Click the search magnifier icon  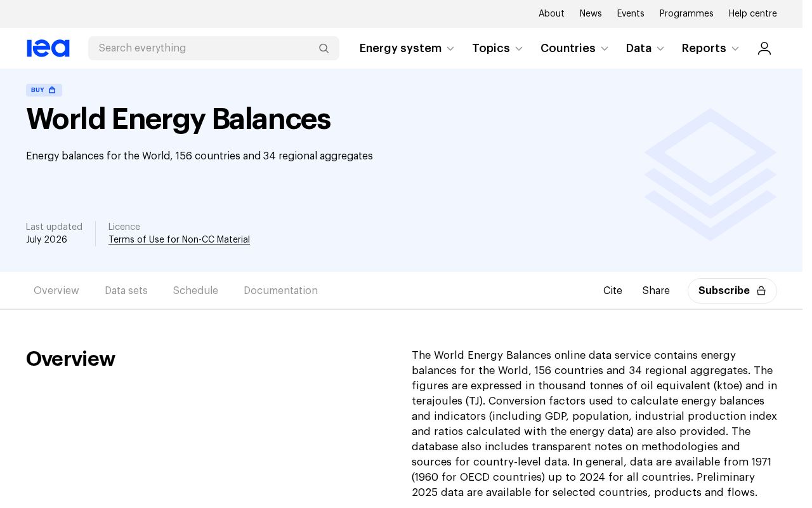click(x=324, y=48)
